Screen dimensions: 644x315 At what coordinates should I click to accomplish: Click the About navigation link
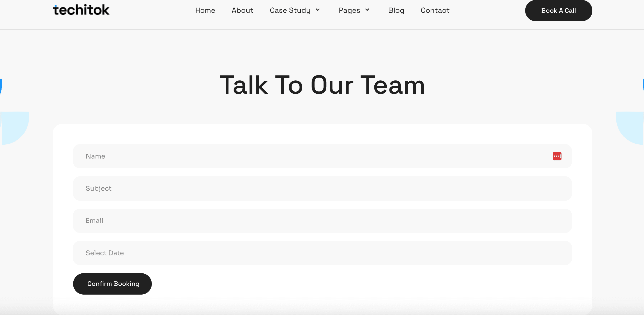point(243,10)
